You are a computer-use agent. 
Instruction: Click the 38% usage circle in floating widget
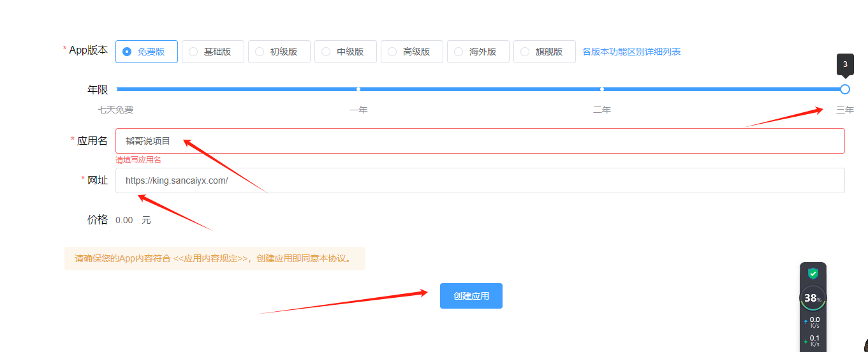click(x=813, y=298)
